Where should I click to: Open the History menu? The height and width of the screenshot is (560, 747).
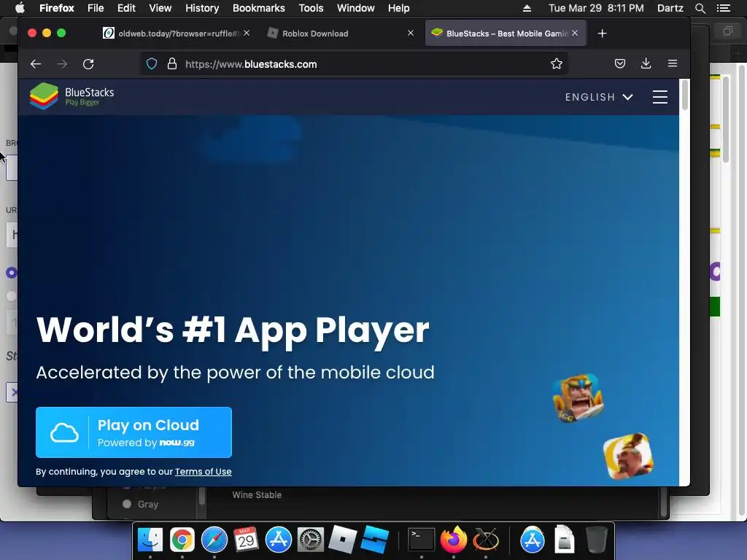click(x=202, y=8)
